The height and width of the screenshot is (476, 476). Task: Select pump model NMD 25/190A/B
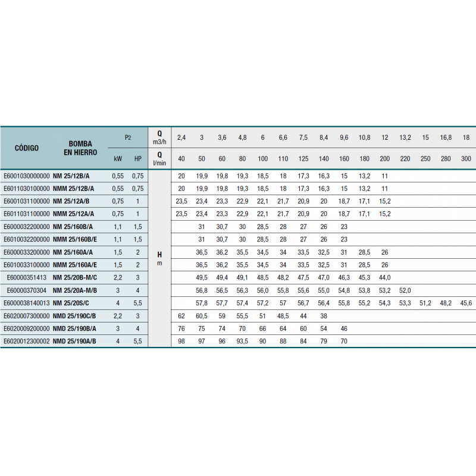82,341
